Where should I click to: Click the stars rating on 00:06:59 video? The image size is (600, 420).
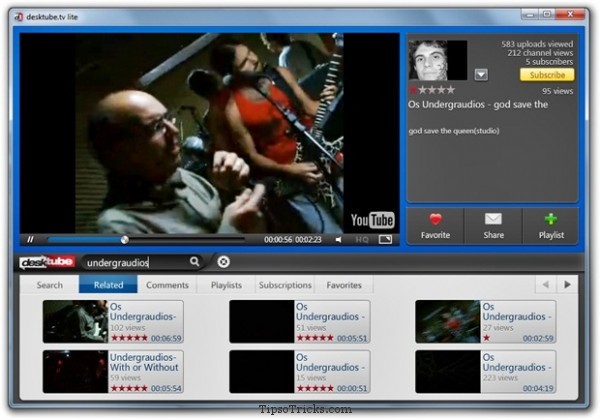[x=129, y=338]
